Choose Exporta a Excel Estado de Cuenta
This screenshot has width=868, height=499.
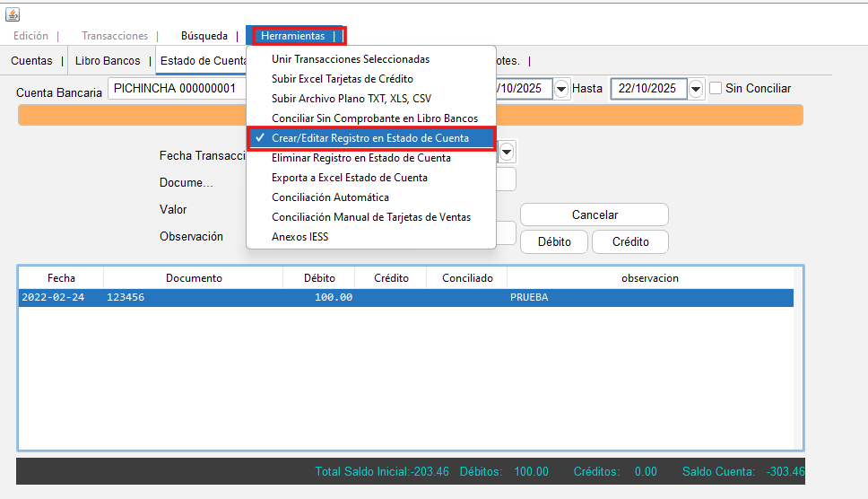[x=350, y=178]
